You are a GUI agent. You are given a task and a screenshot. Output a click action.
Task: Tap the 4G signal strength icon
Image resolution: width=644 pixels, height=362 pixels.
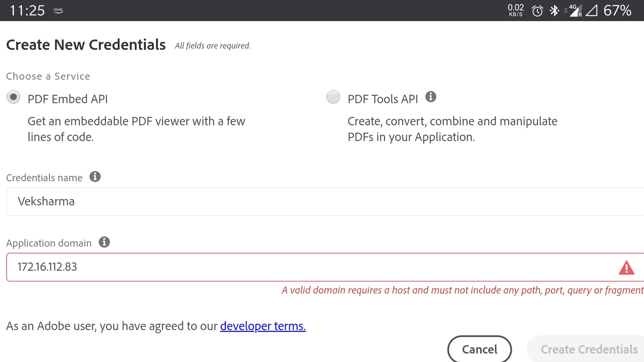tap(575, 11)
